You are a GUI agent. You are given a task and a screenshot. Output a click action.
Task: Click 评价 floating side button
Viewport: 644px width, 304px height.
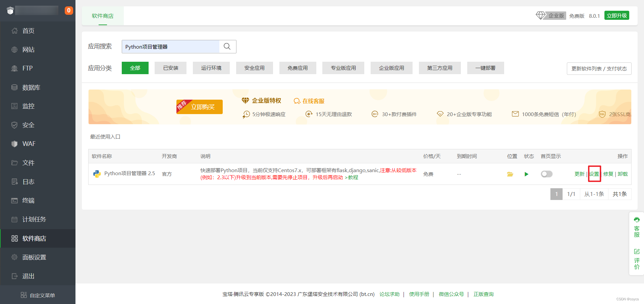(637, 259)
